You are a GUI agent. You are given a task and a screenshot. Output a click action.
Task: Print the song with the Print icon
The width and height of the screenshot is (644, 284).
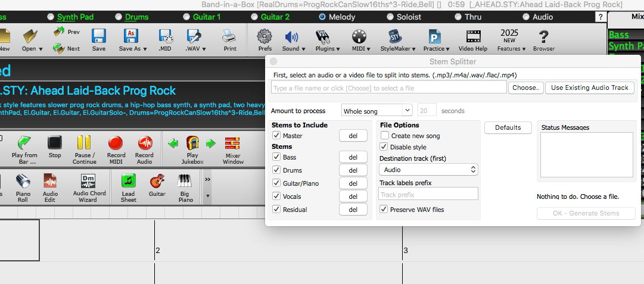(230, 40)
